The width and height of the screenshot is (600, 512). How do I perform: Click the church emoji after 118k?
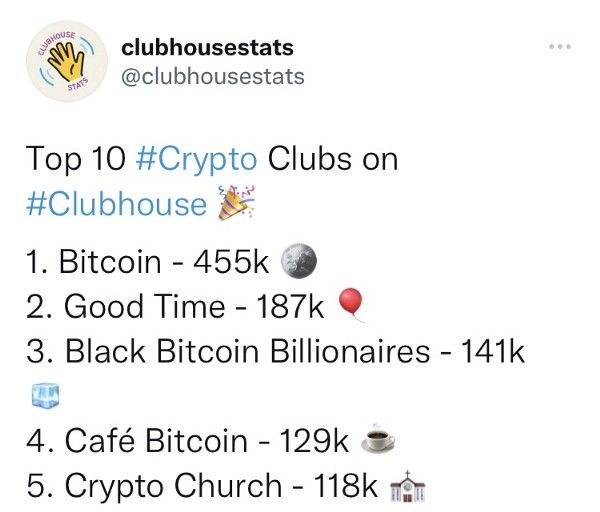tap(408, 486)
